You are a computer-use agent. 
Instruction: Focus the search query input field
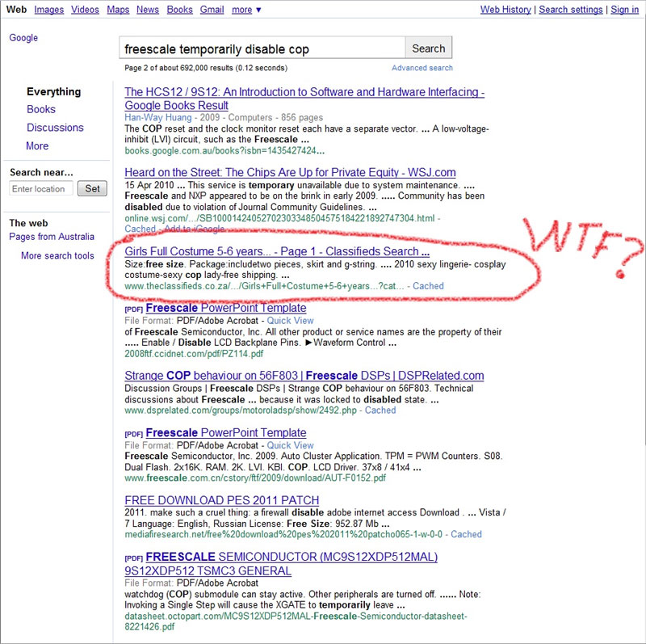pos(262,48)
